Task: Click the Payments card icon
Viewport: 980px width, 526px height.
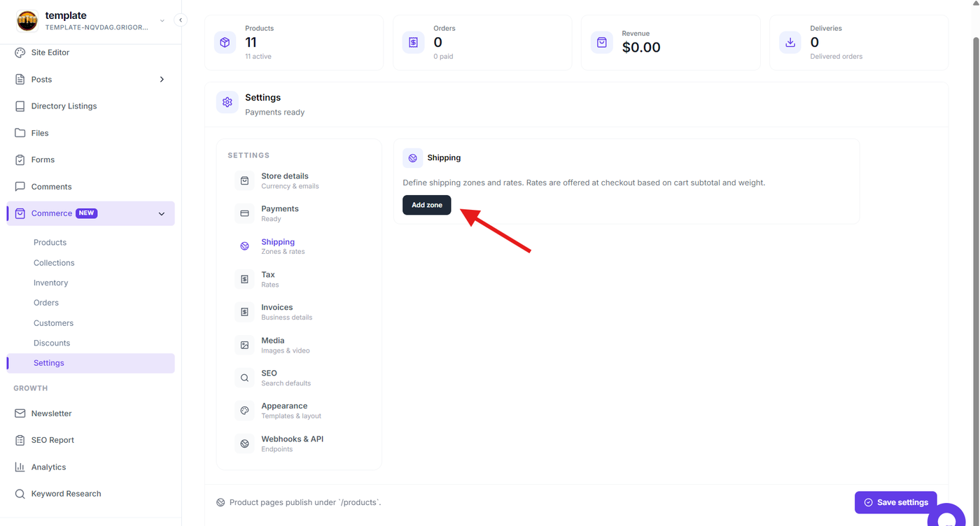Action: (x=244, y=213)
